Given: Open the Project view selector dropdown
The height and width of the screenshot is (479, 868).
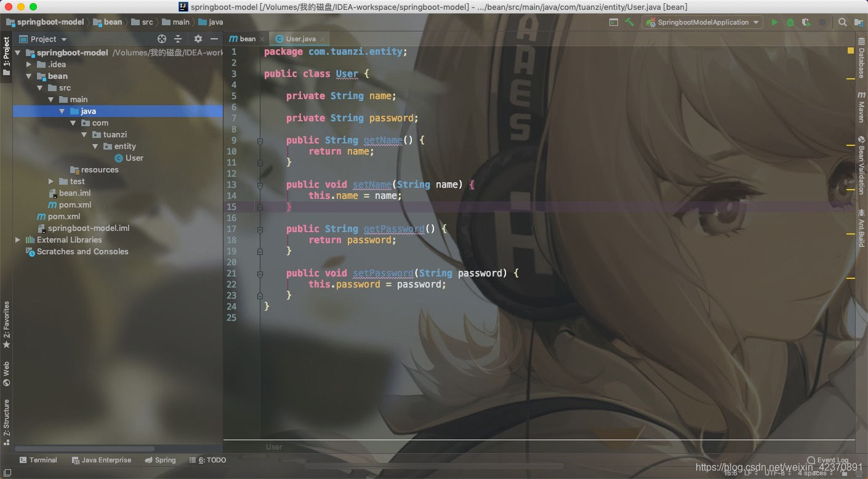Looking at the screenshot, I should click(x=43, y=39).
